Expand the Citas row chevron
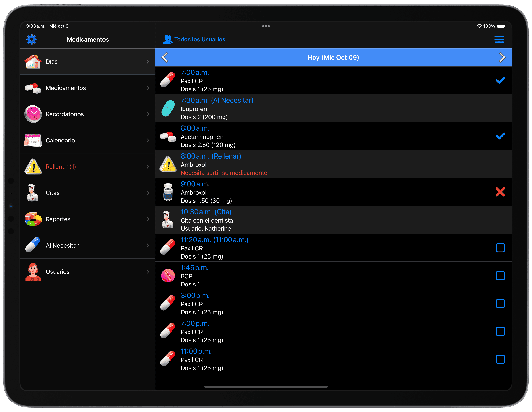 148,193
